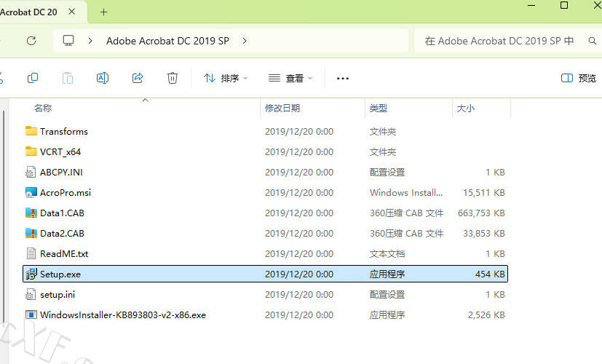Open the 排序 sort dropdown
The width and height of the screenshot is (602, 364).
tap(226, 79)
